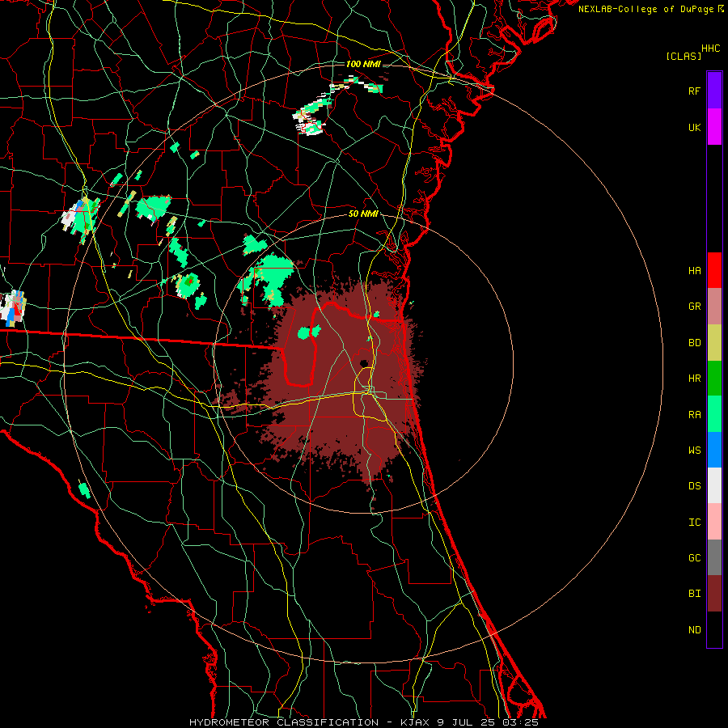Click the black radar site dot inside the brown echo
Viewport: 728px width, 728px height.
(363, 363)
